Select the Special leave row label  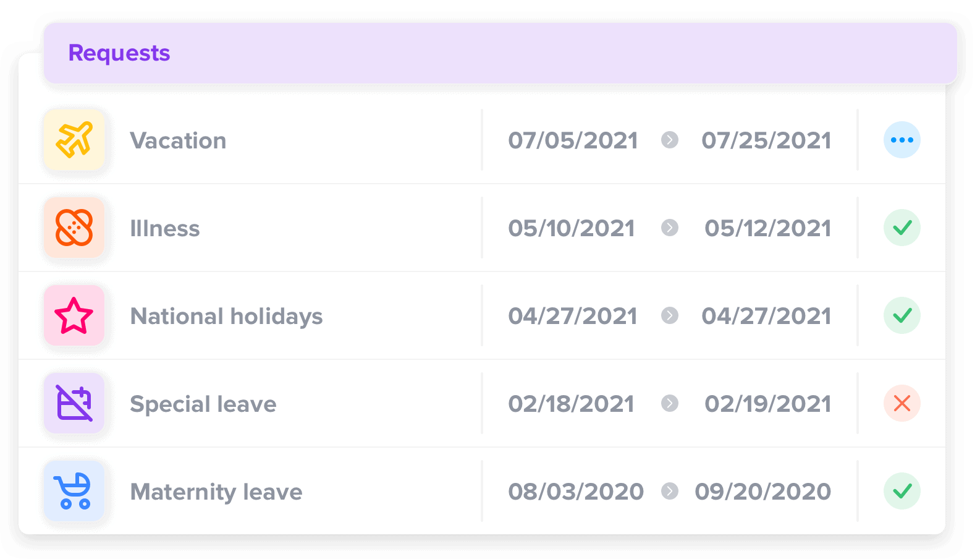[203, 404]
